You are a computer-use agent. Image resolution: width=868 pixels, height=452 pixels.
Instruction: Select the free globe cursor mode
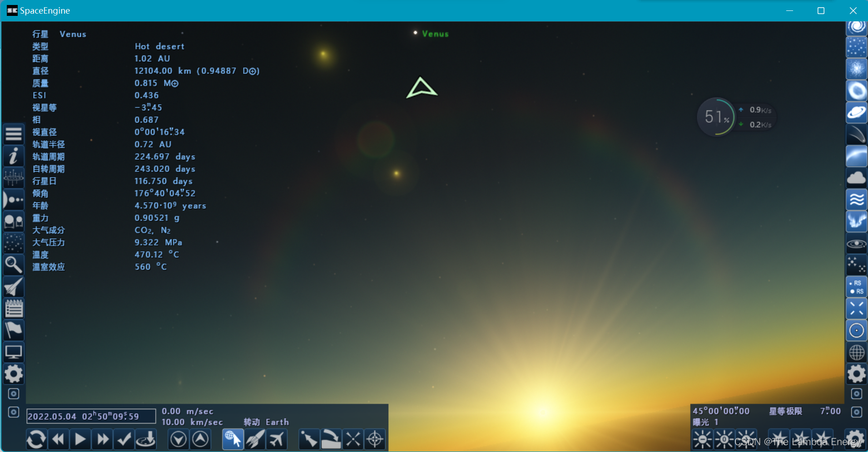[x=233, y=439]
